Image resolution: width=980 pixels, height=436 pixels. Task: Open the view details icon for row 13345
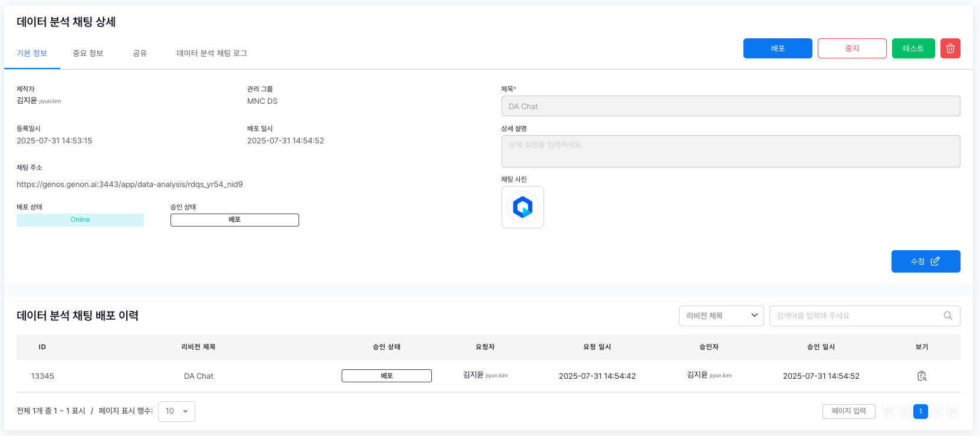point(922,376)
